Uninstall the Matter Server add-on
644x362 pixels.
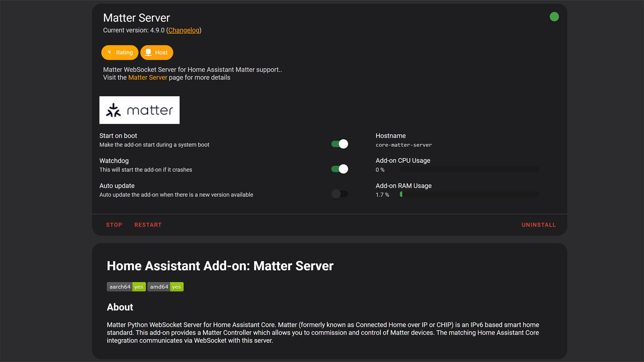click(538, 225)
